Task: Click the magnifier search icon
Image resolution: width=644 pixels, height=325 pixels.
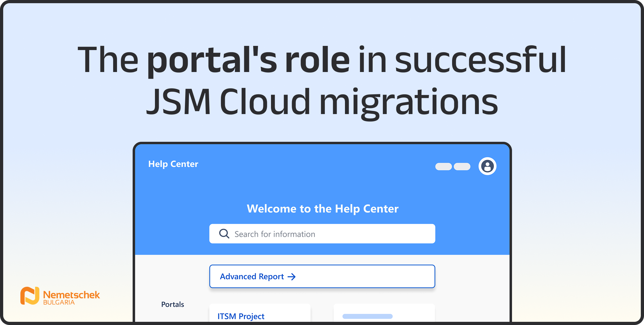Action: click(224, 234)
